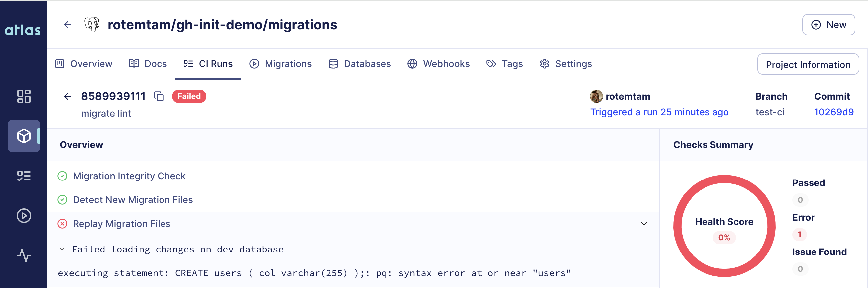The width and height of the screenshot is (868, 288).
Task: Click the red error icon on Replay Migration Files
Action: [x=63, y=223]
